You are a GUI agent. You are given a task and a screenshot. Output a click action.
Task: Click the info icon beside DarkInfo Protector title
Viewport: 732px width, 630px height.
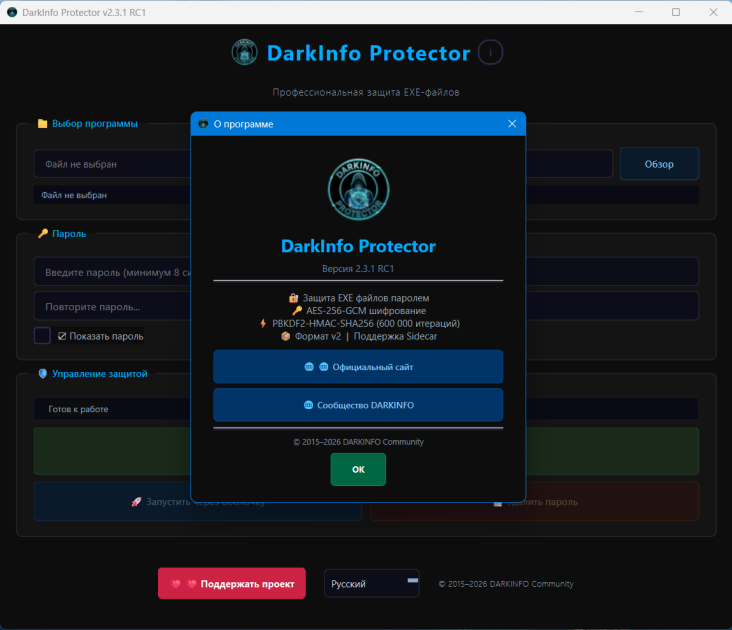click(x=490, y=52)
